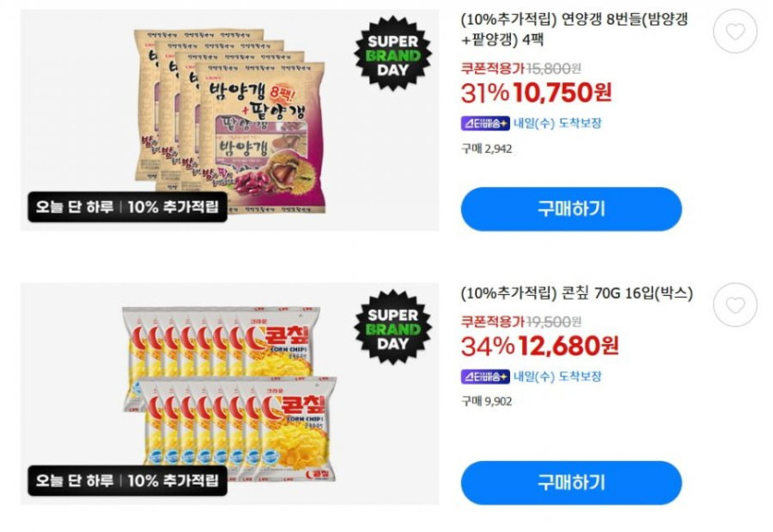This screenshot has width=773, height=532.
Task: Favorite the 연양갱 product with heart icon
Action: pos(735,31)
